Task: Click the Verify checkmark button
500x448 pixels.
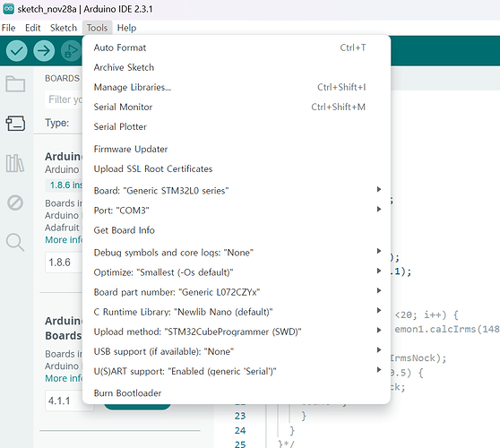Action: [x=17, y=51]
